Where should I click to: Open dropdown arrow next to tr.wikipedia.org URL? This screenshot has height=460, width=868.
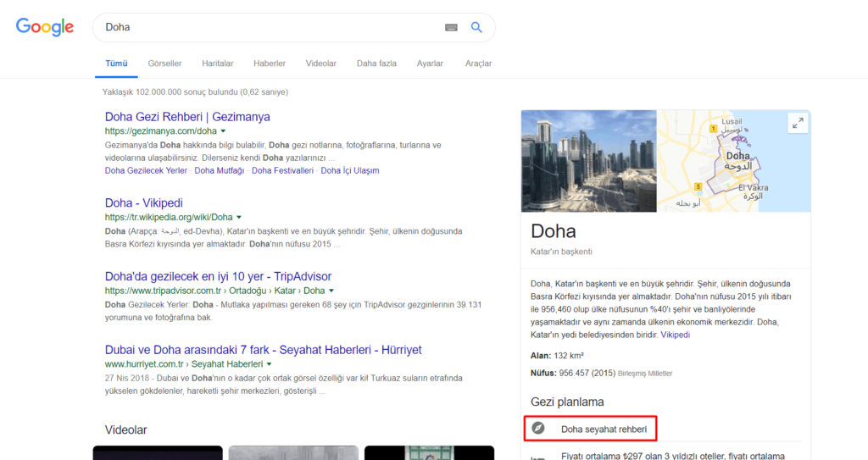click(x=239, y=218)
